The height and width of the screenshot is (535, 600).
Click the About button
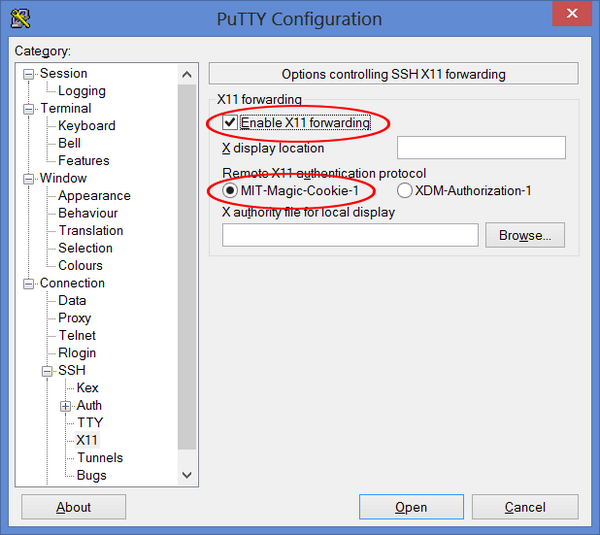click(74, 507)
